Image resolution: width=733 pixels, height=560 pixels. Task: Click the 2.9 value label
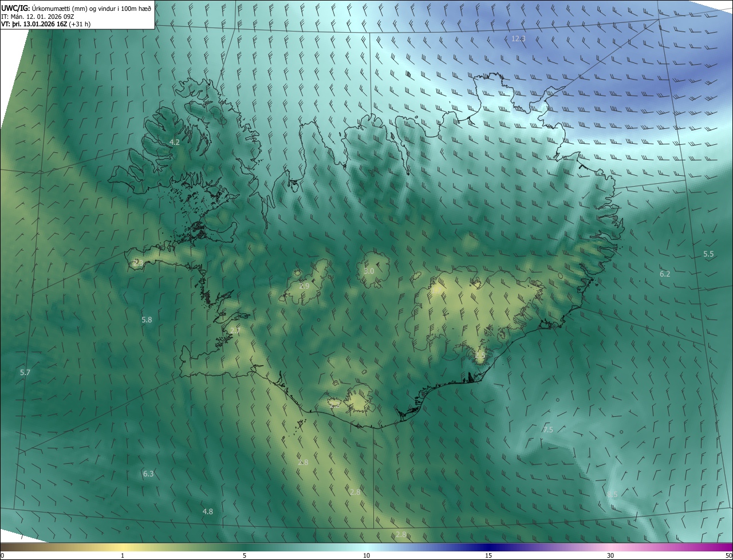(x=304, y=286)
